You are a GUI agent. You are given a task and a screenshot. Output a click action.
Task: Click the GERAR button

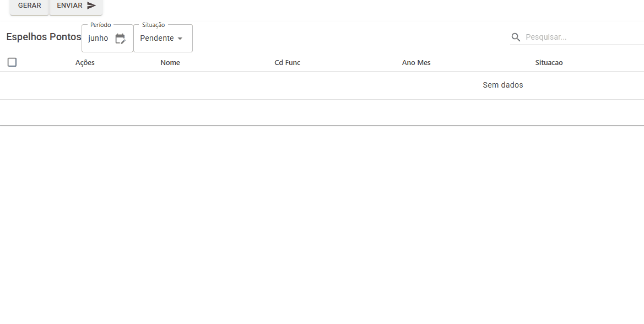(29, 6)
